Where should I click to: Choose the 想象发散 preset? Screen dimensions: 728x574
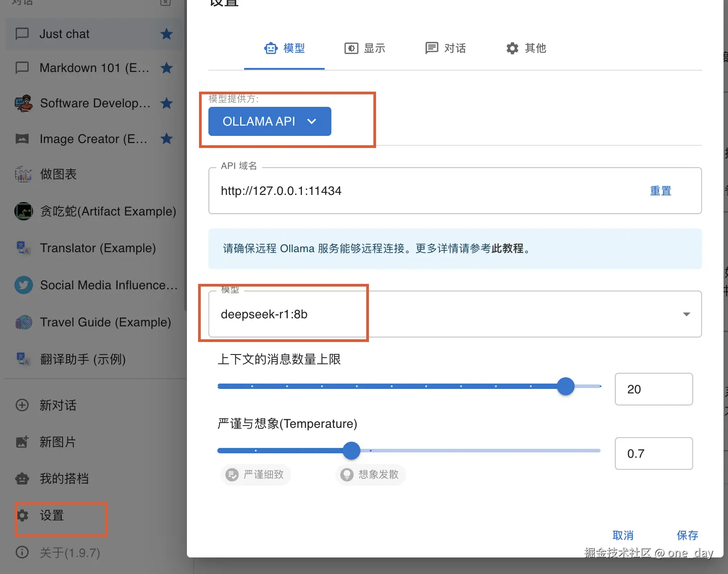(x=370, y=474)
